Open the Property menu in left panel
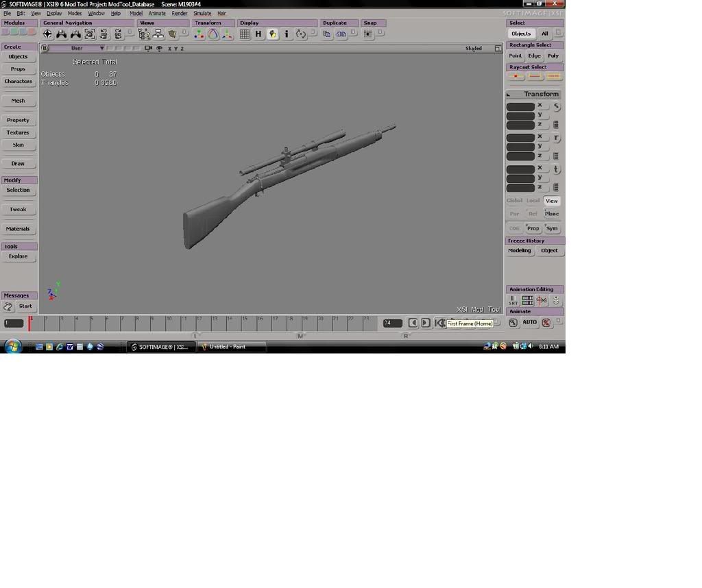Screen dimensions: 702x588 tap(18, 120)
